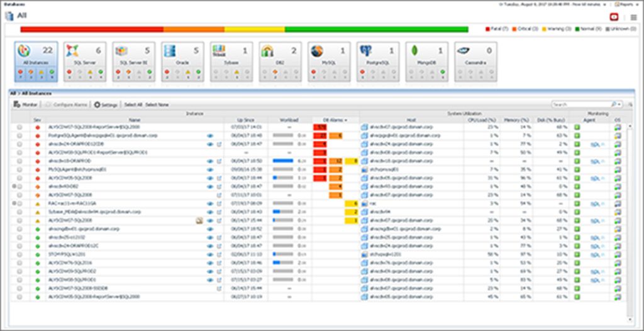644x331 pixels.
Task: Click the red Fatal segment of status bar
Action: tap(92, 29)
